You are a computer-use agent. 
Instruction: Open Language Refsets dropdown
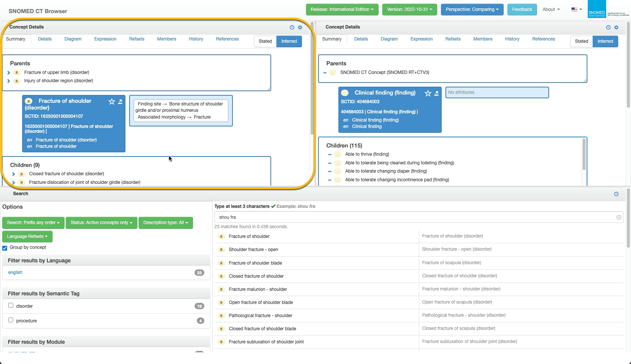tap(27, 236)
